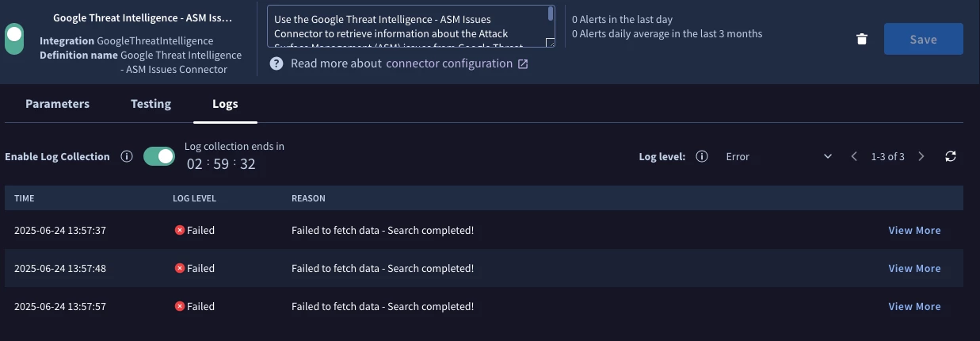The width and height of the screenshot is (980, 341).
Task: View More for the 13:57:48 log entry
Action: coord(914,268)
